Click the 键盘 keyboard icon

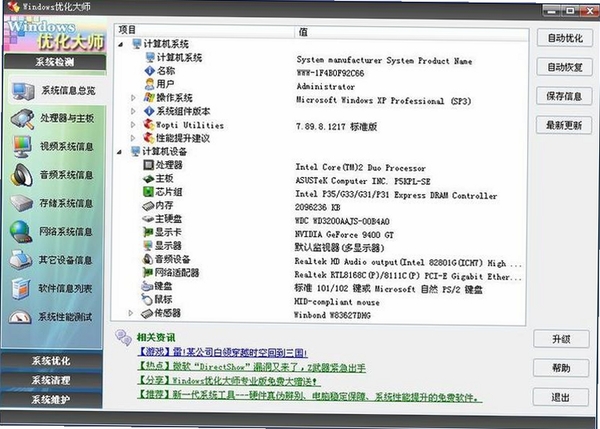(147, 286)
